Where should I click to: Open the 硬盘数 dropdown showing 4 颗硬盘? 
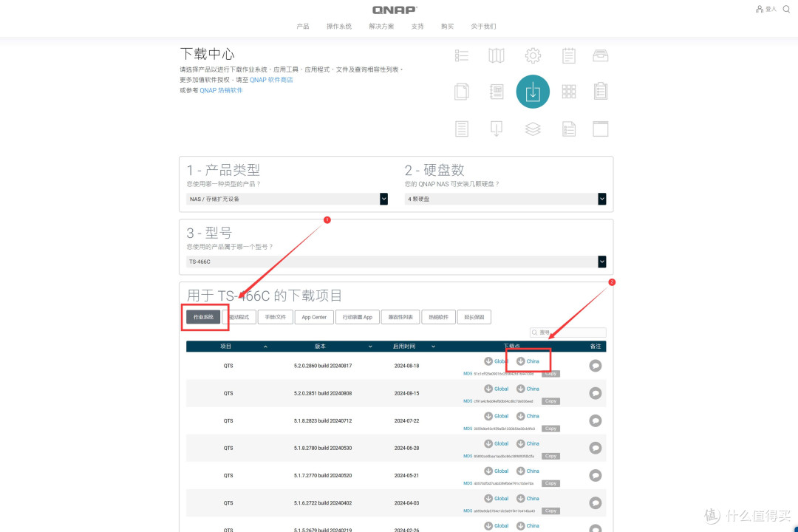[505, 199]
